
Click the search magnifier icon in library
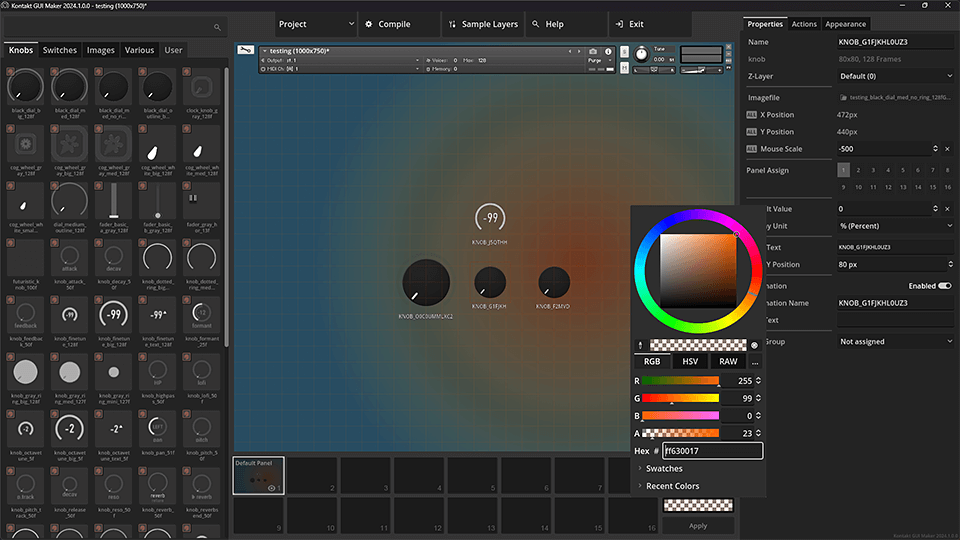click(218, 27)
